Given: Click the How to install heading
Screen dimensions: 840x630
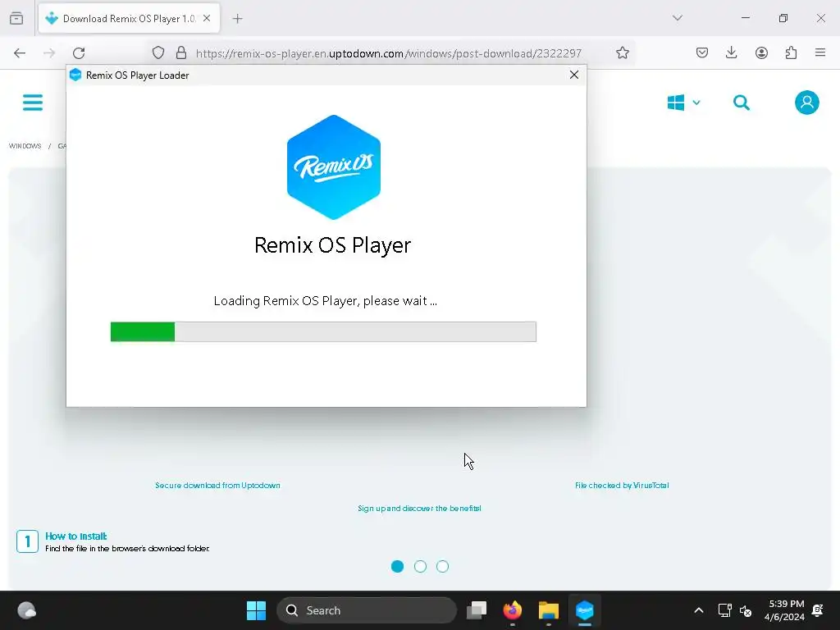Looking at the screenshot, I should tap(75, 536).
